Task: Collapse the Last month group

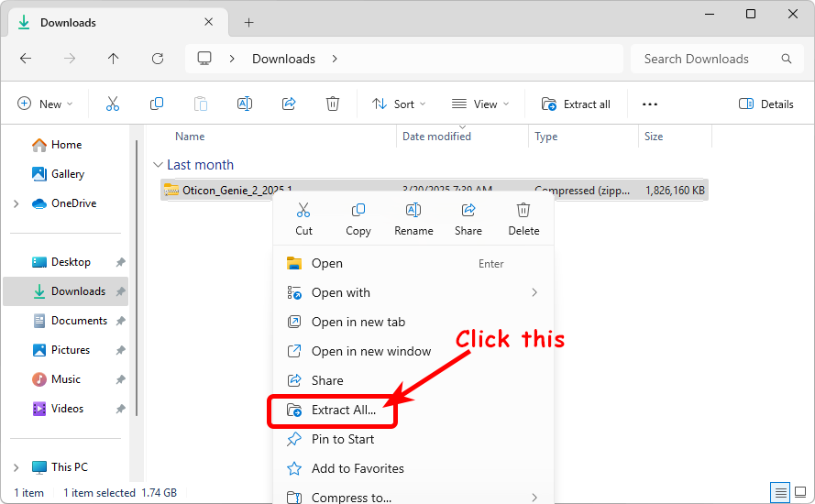Action: coord(158,166)
